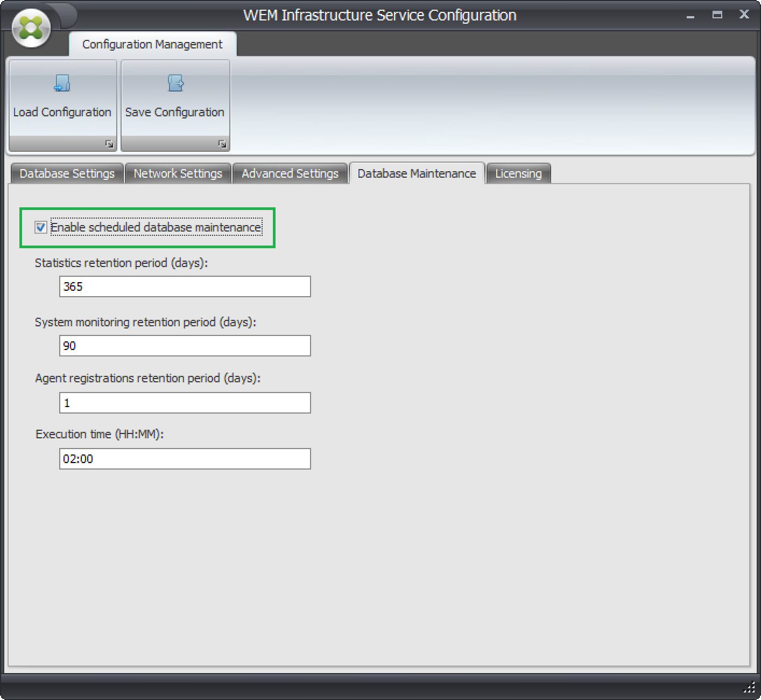Show the Licensing tab

518,173
